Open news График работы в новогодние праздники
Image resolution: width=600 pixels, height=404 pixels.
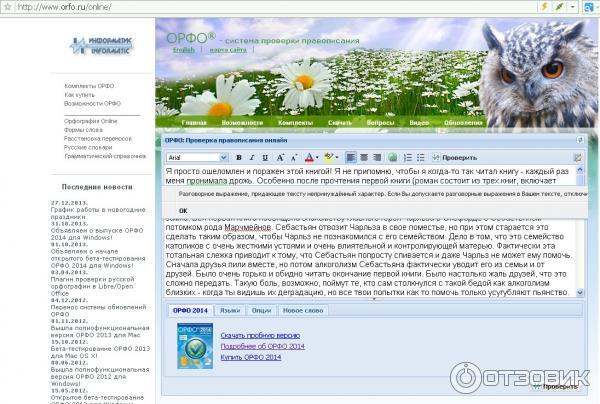(98, 213)
